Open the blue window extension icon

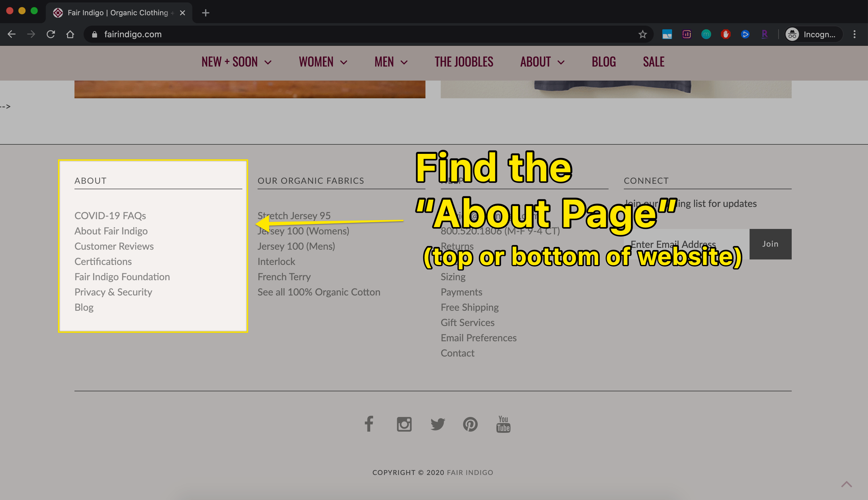coord(667,34)
